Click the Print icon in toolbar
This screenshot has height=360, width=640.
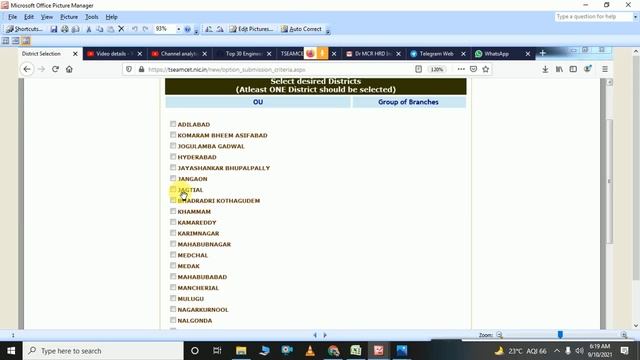point(64,29)
